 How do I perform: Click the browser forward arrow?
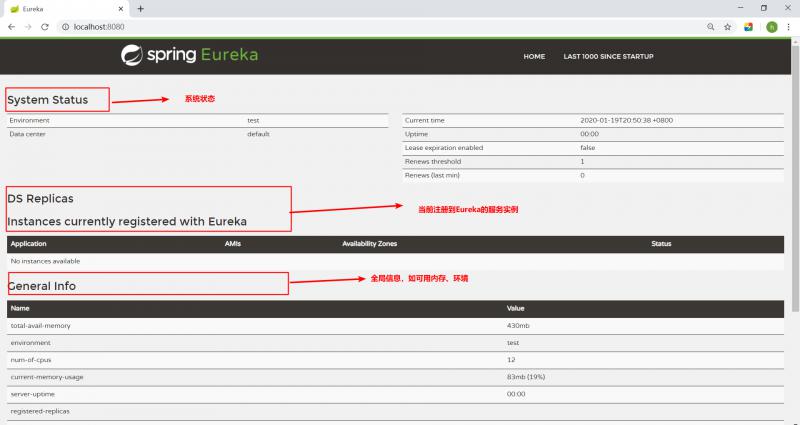pos(28,27)
